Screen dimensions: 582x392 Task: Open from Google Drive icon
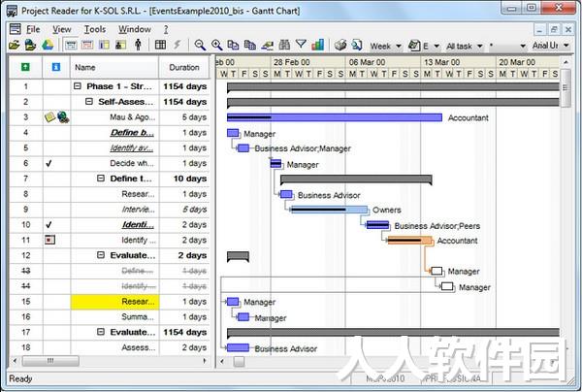(x=48, y=46)
